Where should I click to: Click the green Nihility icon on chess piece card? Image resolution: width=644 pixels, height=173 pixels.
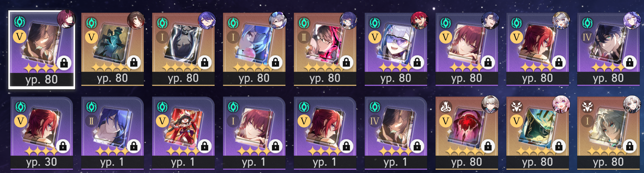[92, 23]
